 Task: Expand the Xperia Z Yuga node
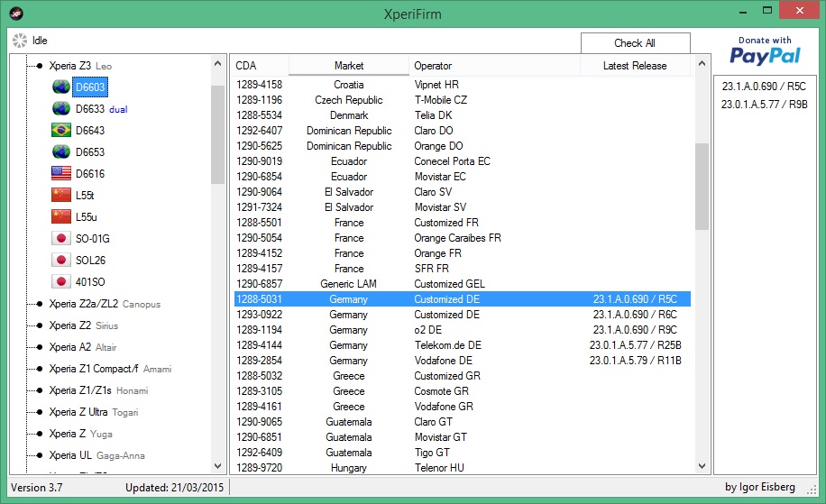click(x=40, y=434)
